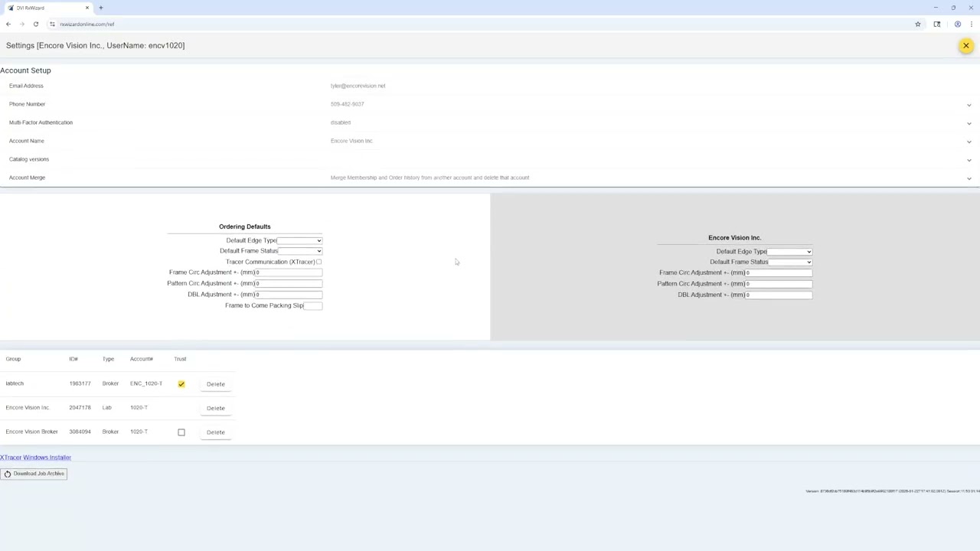This screenshot has width=980, height=551.
Task: Click Frame to Come Packing Slip field
Action: [x=313, y=305]
